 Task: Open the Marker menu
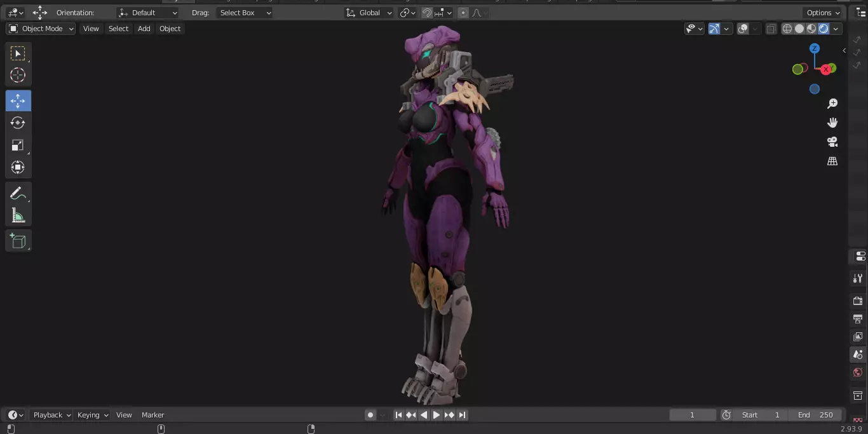click(x=153, y=415)
